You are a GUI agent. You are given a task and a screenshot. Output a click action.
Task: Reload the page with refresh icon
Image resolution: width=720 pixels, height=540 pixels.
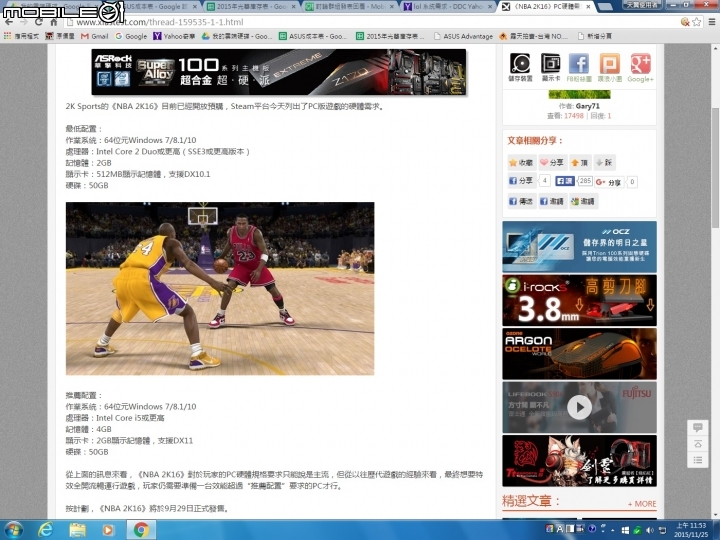pos(39,22)
